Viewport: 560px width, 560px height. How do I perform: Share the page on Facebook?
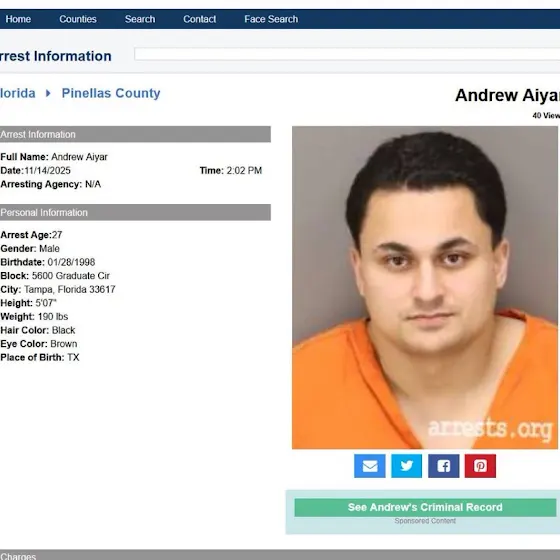pyautogui.click(x=444, y=466)
